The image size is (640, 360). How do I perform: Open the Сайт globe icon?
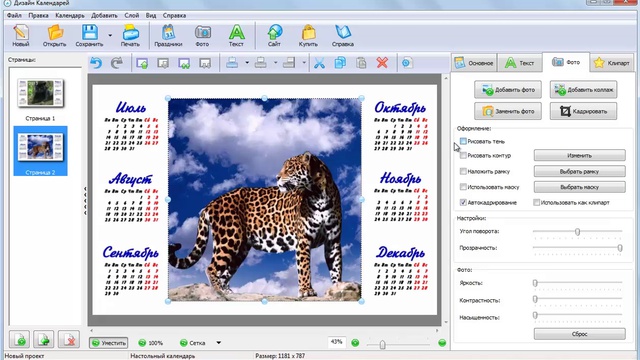(x=274, y=35)
